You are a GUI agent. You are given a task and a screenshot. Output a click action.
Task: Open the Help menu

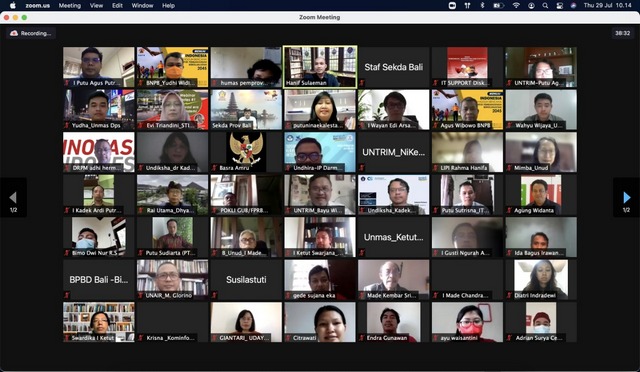tap(168, 5)
